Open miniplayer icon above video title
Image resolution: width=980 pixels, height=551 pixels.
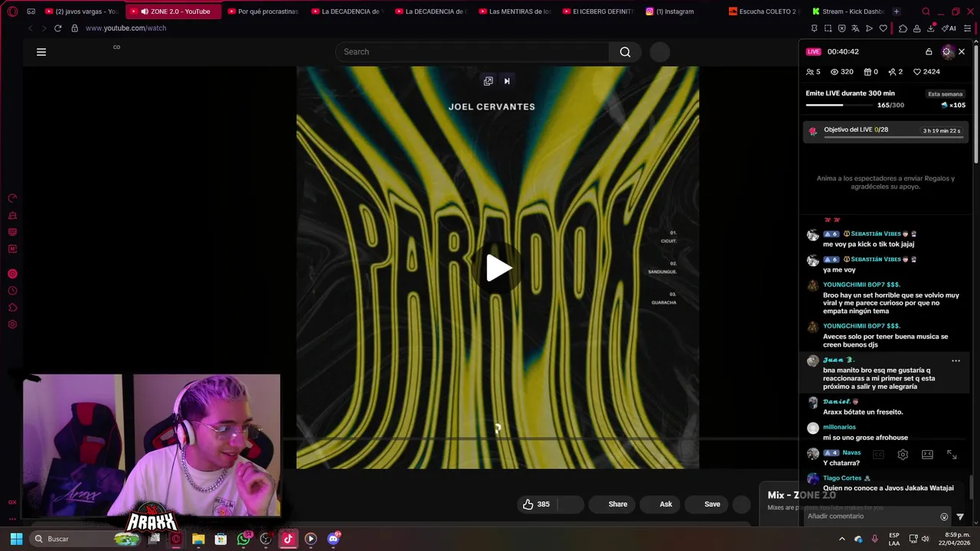(x=488, y=81)
